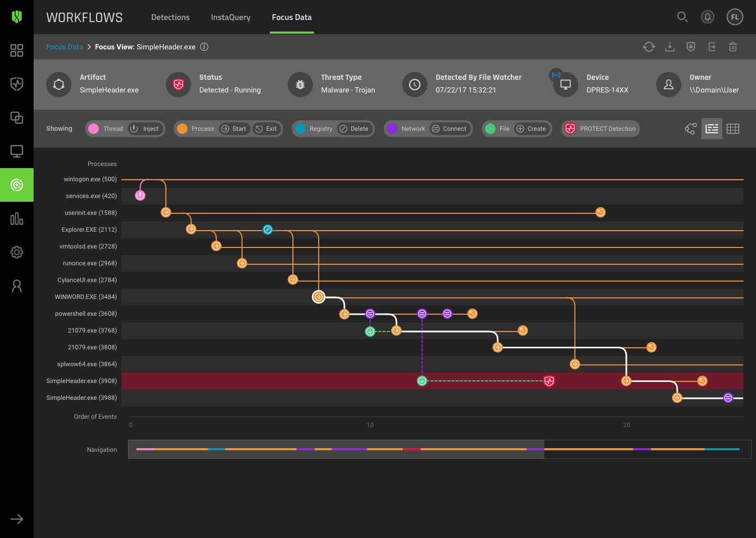Toggle Process Exit filter
Screen dimensions: 756x538
pos(266,129)
